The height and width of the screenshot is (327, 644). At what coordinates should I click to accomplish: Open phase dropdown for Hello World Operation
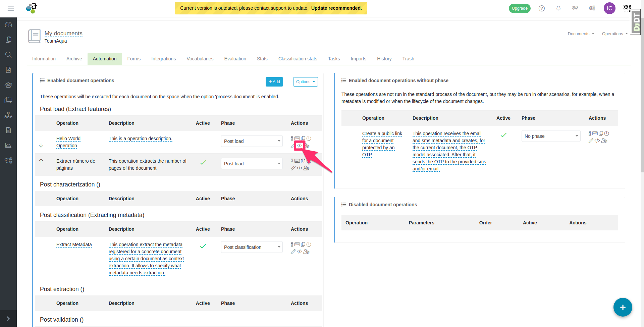click(252, 141)
